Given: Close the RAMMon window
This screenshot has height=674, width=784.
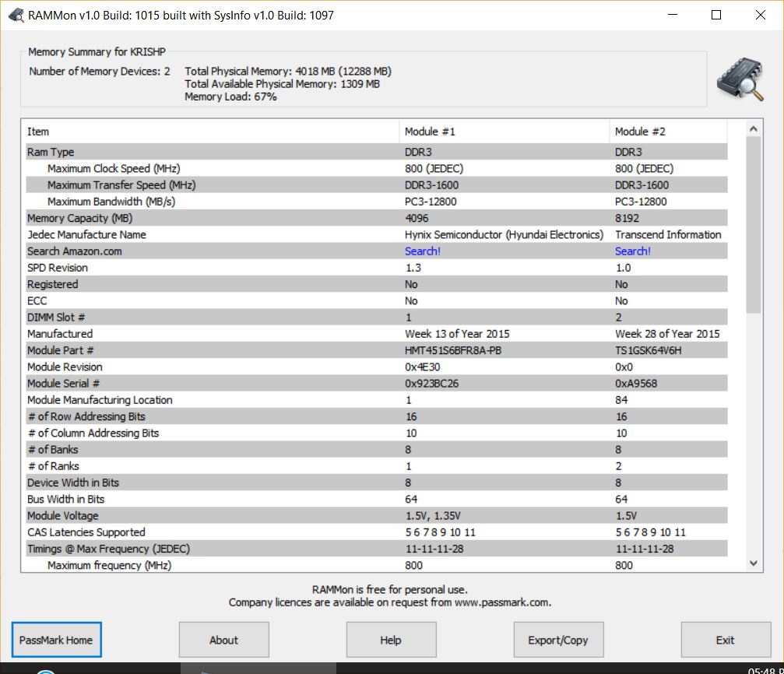Looking at the screenshot, I should coord(760,15).
